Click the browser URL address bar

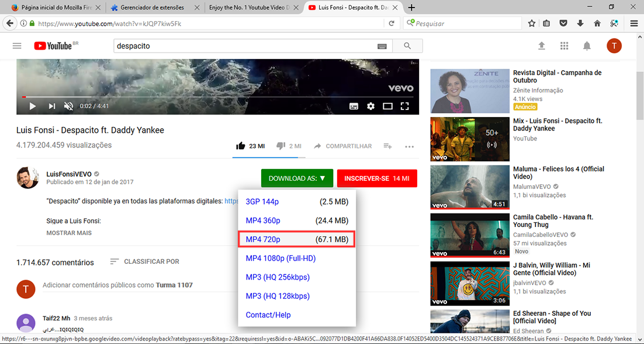[209, 23]
